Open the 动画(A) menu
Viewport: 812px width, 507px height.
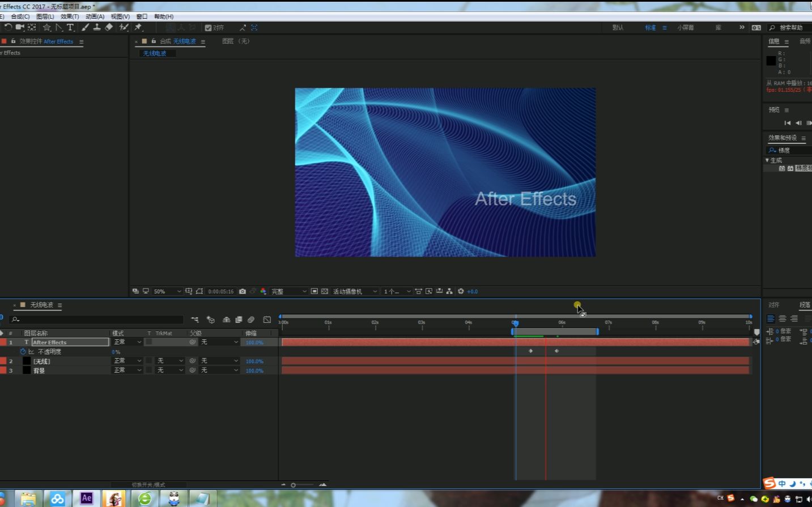95,16
